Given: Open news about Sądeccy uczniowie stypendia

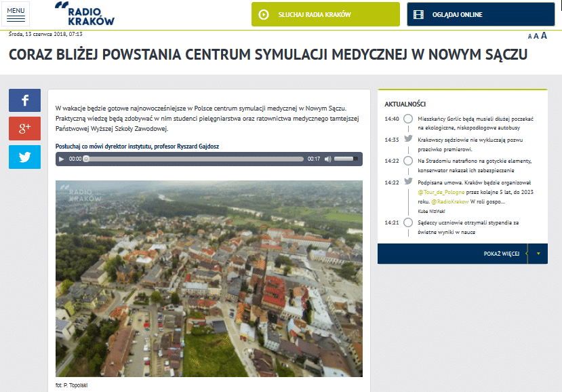Looking at the screenshot, I should click(468, 227).
